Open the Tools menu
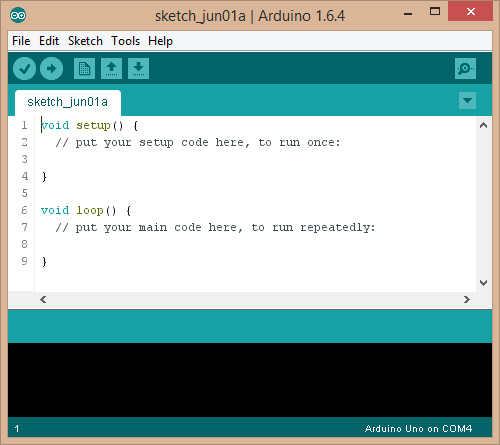This screenshot has height=445, width=500. pyautogui.click(x=125, y=41)
